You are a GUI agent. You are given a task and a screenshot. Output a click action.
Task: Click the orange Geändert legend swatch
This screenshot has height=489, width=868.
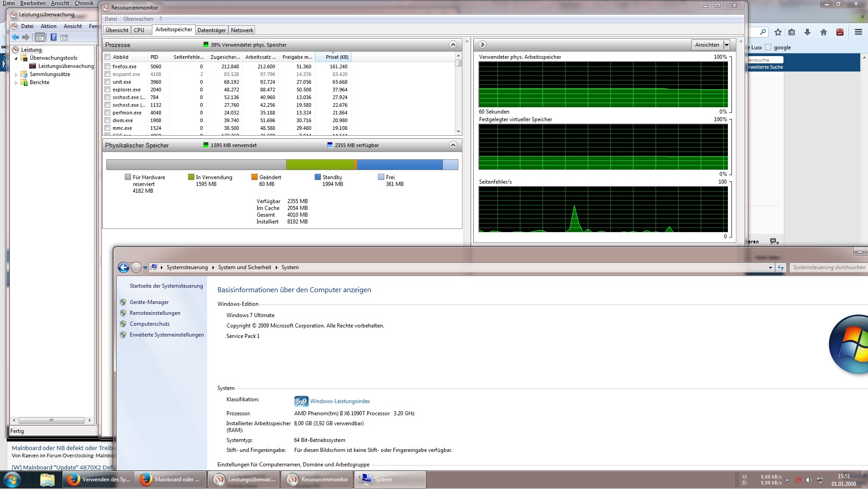pos(255,177)
